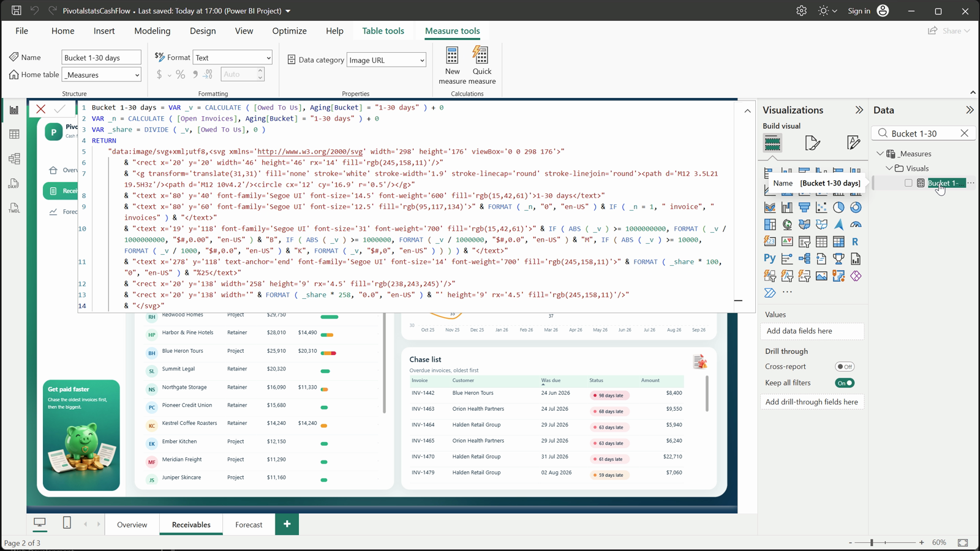This screenshot has width=980, height=551.
Task: Select the Funnel visual icon
Action: (x=804, y=208)
